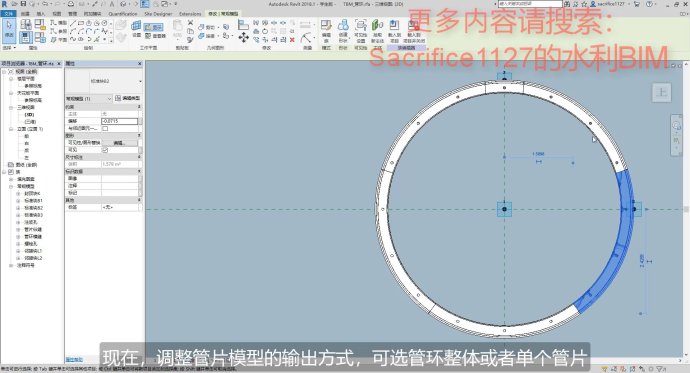690x373 pixels.
Task: Toggle the Show work plane icon
Action: tap(153, 27)
